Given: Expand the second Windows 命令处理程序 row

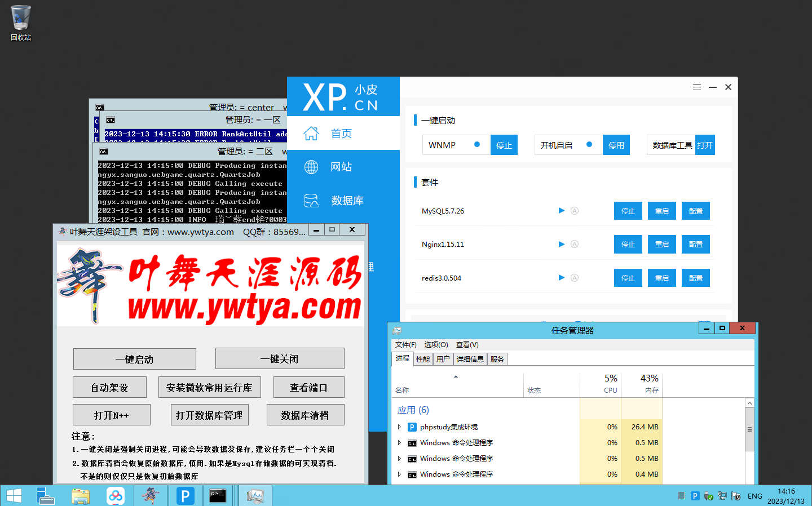Looking at the screenshot, I should (x=399, y=458).
